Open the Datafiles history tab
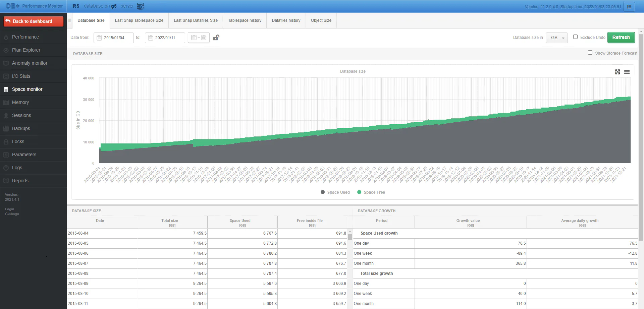The image size is (644, 309). (x=286, y=20)
